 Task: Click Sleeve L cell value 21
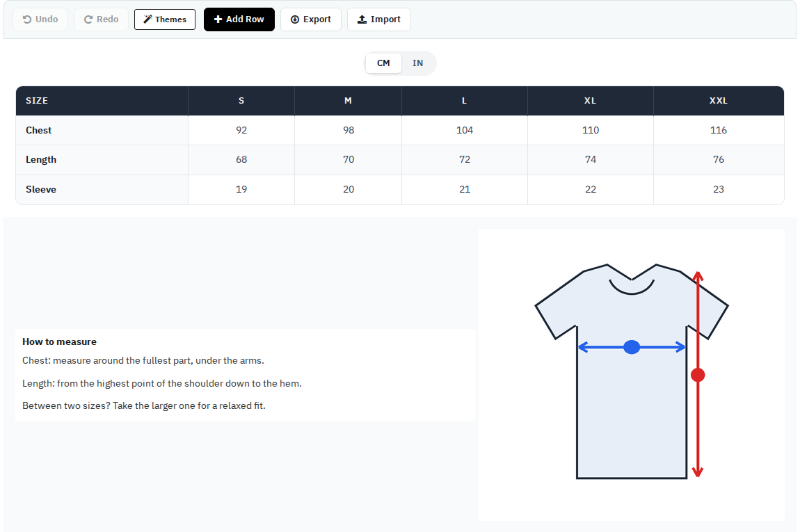464,189
